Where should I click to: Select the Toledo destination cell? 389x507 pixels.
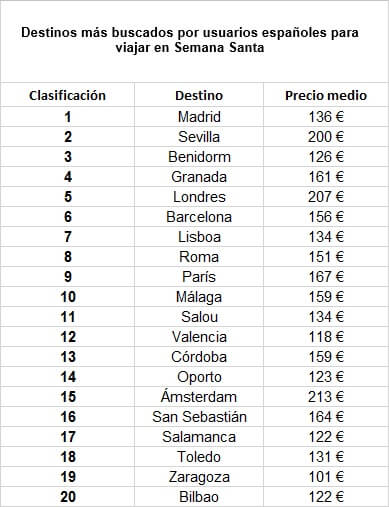199,457
